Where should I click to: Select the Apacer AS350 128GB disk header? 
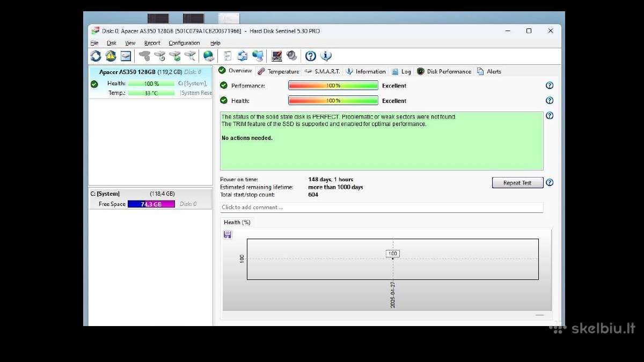[150, 71]
